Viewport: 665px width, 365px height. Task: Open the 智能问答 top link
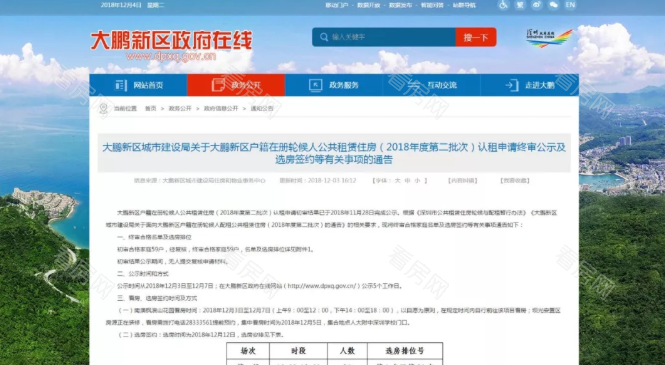432,5
